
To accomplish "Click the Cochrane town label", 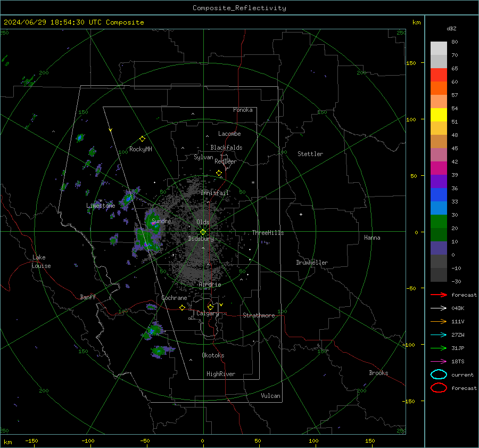I will tap(174, 298).
